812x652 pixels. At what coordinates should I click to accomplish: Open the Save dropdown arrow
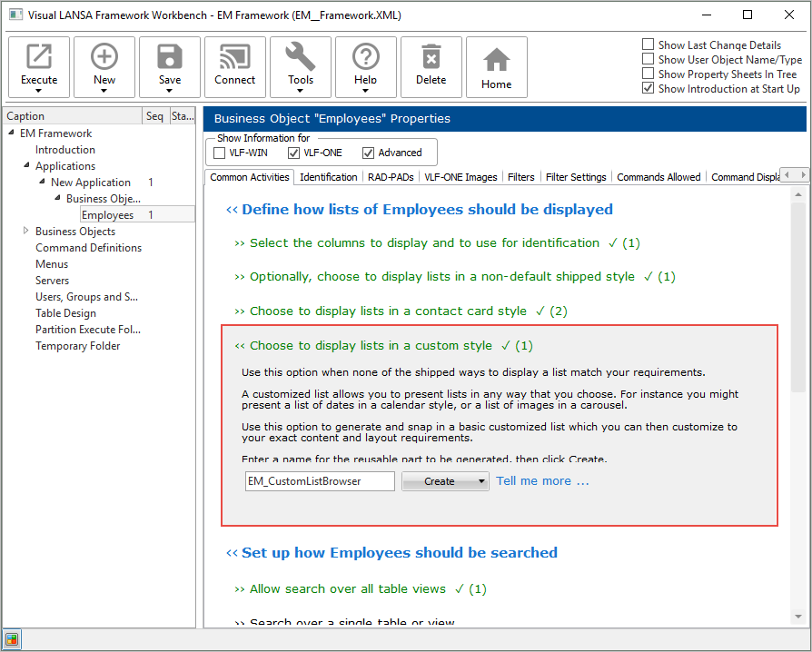point(169,91)
